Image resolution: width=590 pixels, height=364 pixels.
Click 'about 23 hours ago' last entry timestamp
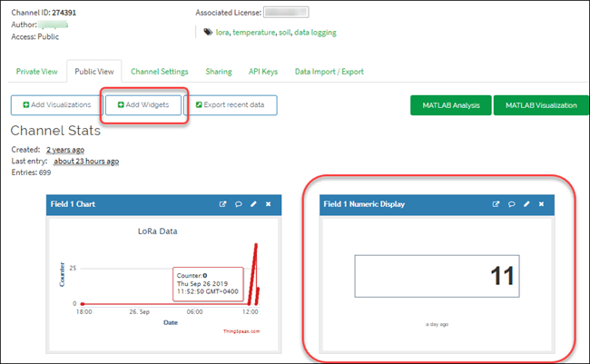tap(86, 162)
